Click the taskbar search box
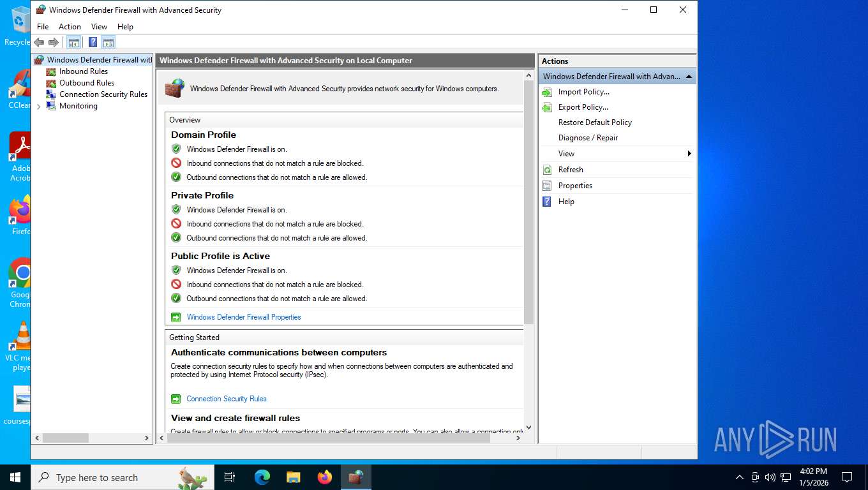 (121, 477)
